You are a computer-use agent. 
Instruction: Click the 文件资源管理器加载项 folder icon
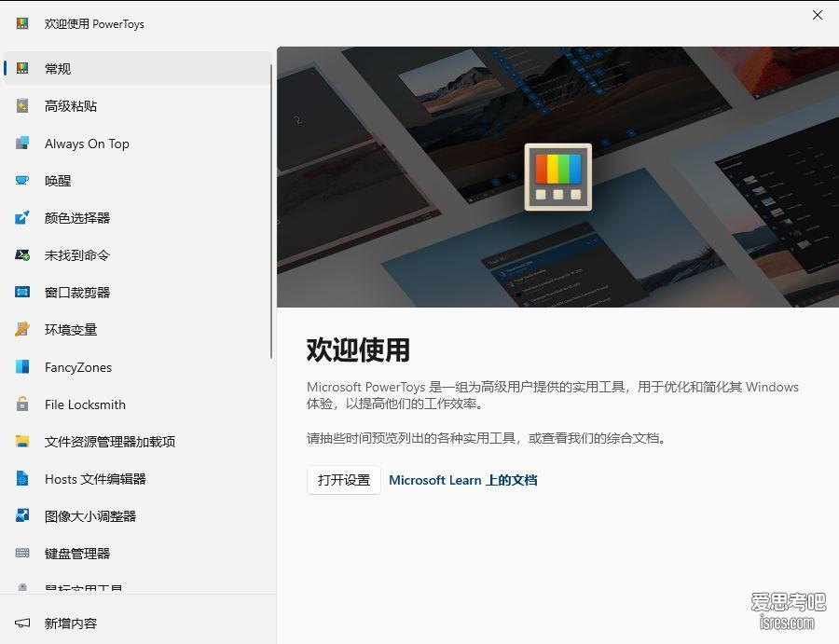[x=22, y=441]
